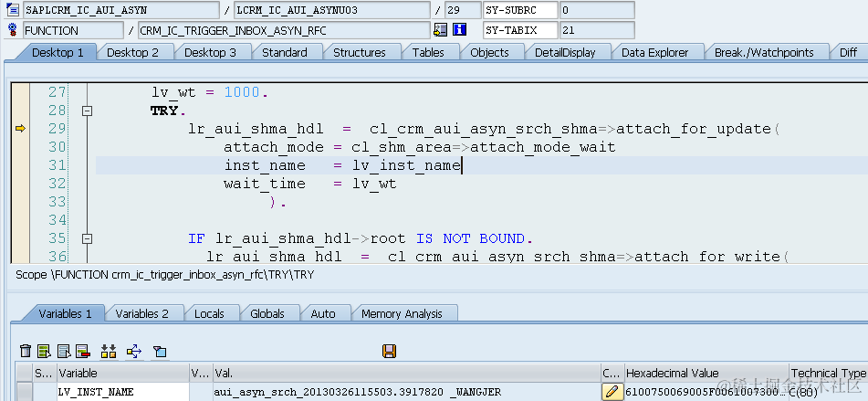Open the Standard tab
The image size is (868, 401).
pos(285,53)
